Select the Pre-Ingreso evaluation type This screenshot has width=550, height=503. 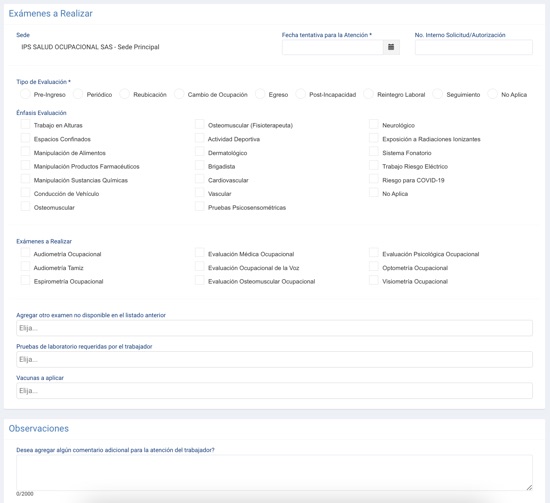[x=25, y=94]
